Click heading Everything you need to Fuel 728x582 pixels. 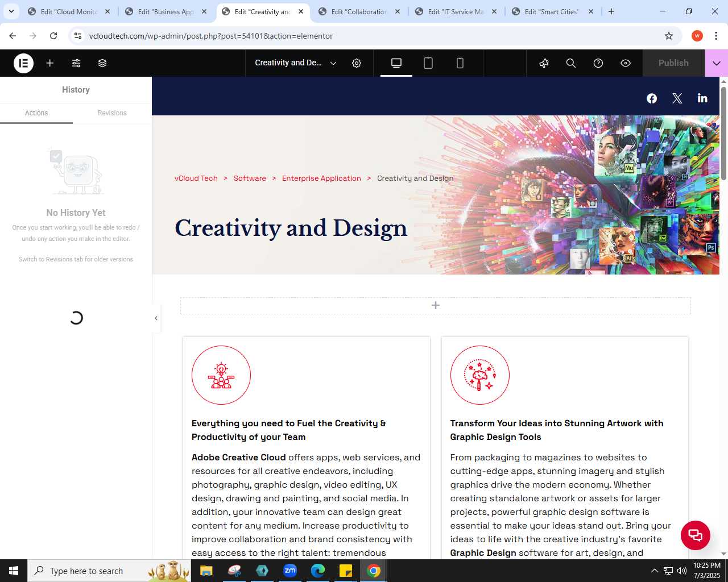click(289, 430)
